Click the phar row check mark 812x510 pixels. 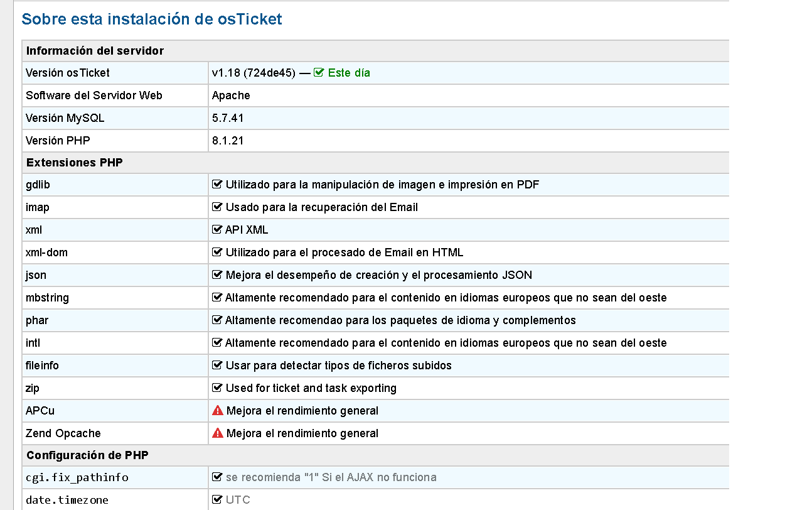point(218,320)
